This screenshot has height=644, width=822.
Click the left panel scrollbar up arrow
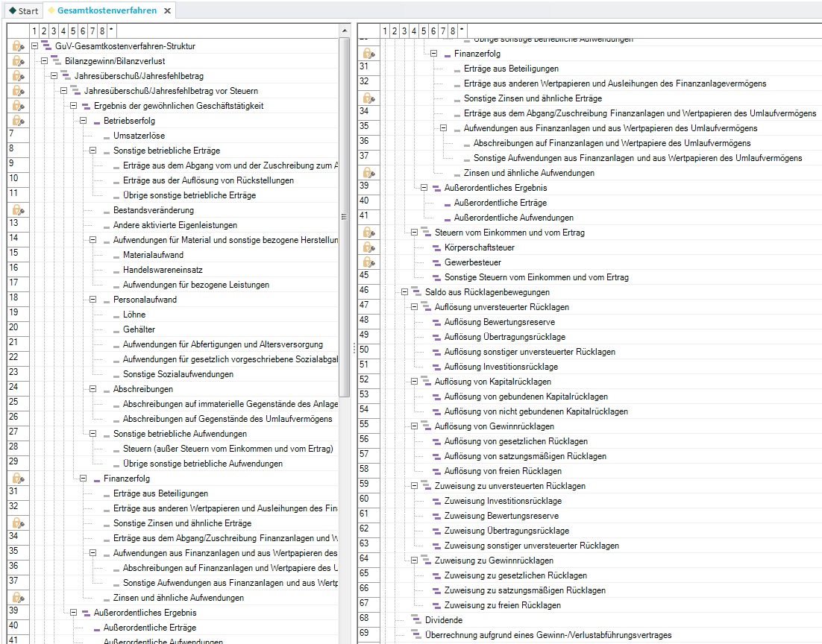click(x=345, y=31)
